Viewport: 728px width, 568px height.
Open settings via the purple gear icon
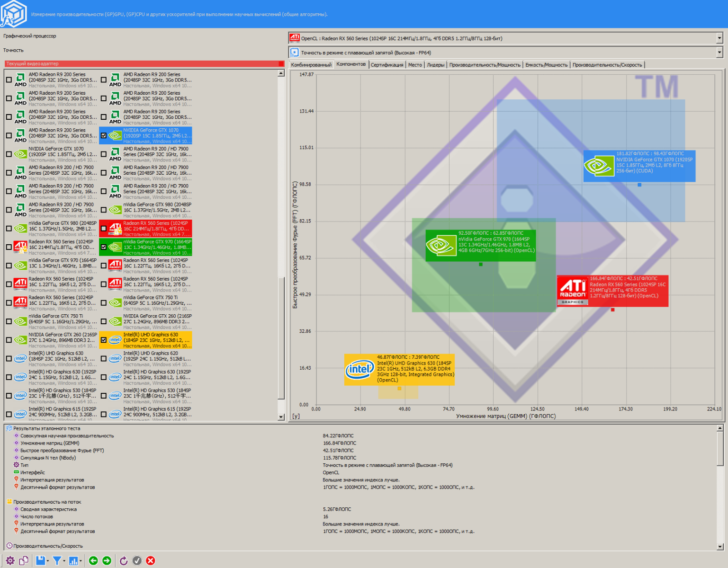click(x=10, y=561)
